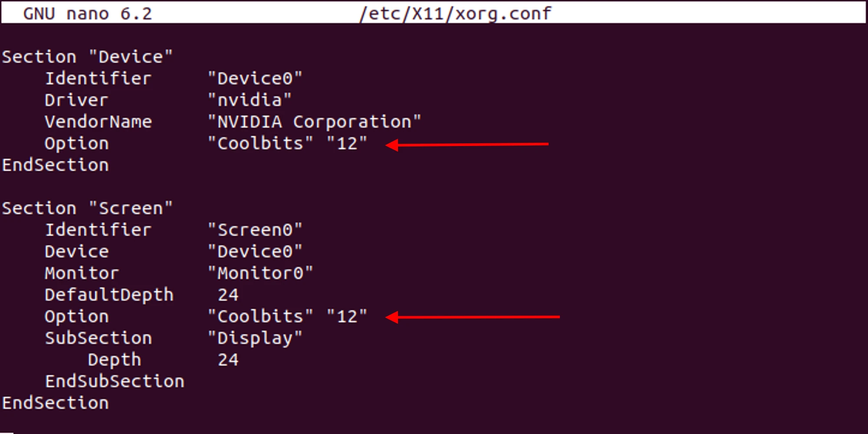Viewport: 868px width, 434px height.
Task: Click the "Device0" value beside first Identifier
Action: (255, 79)
